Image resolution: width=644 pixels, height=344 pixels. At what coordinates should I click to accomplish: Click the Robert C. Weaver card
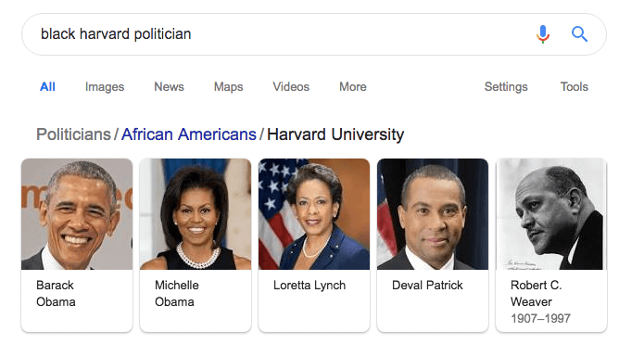(551, 245)
